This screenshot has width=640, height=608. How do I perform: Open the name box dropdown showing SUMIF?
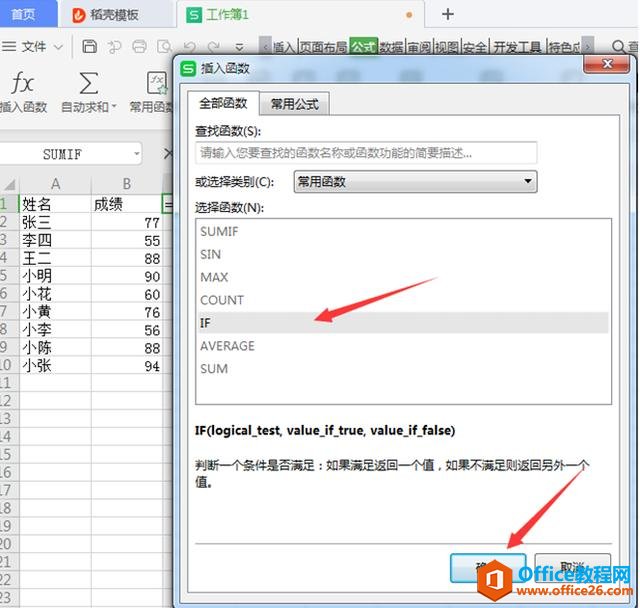pyautogui.click(x=137, y=154)
